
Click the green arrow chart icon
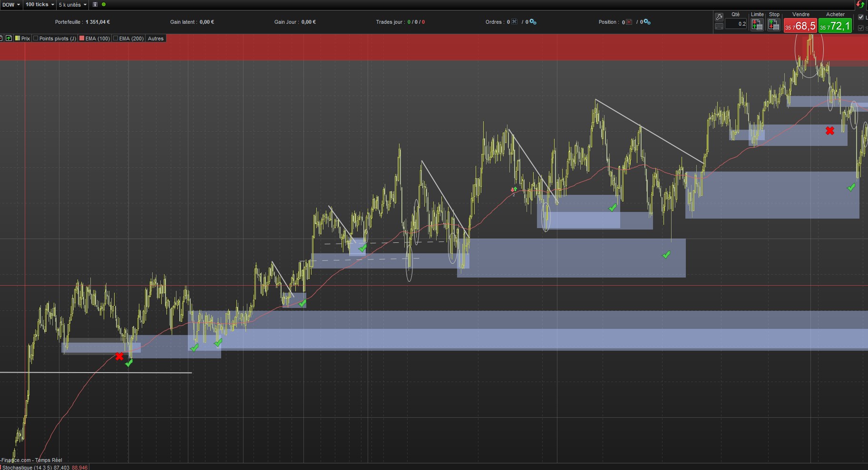point(9,38)
